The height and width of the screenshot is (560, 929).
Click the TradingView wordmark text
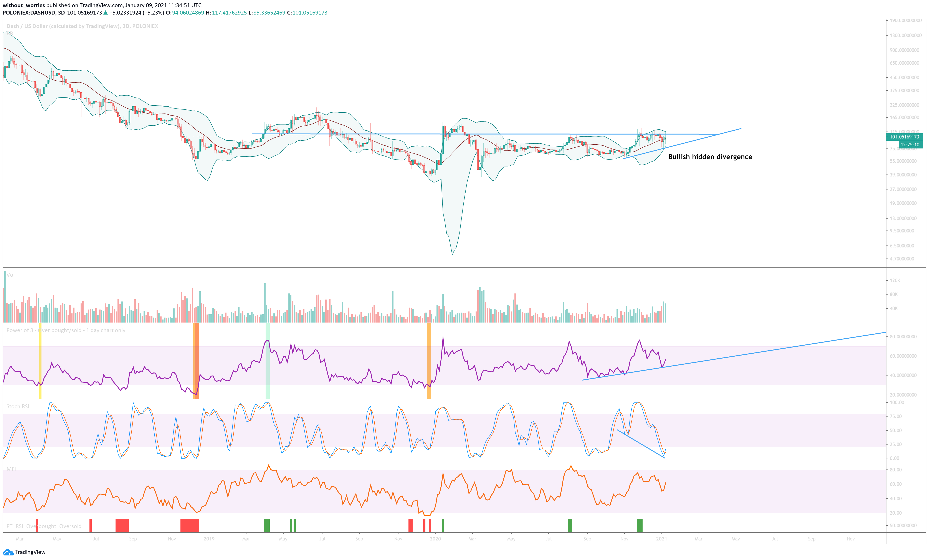[30, 552]
